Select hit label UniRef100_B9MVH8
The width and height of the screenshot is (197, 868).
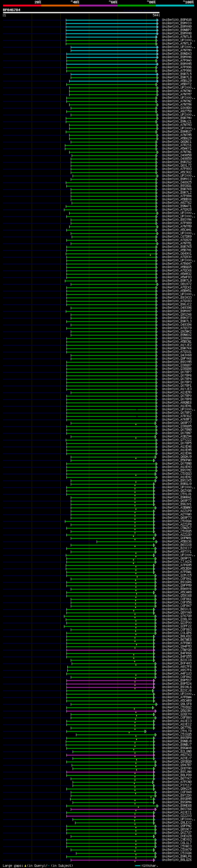click(x=177, y=33)
